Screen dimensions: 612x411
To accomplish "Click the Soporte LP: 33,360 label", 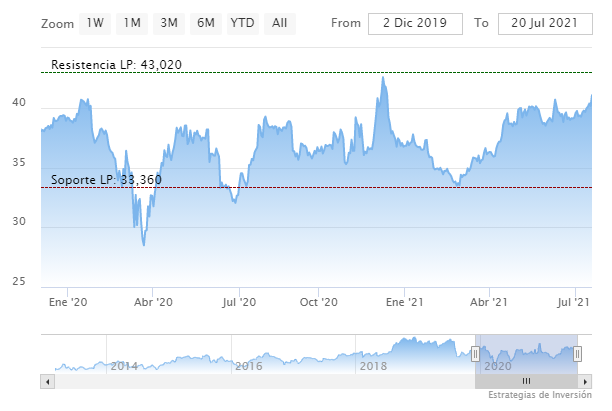I will [106, 180].
